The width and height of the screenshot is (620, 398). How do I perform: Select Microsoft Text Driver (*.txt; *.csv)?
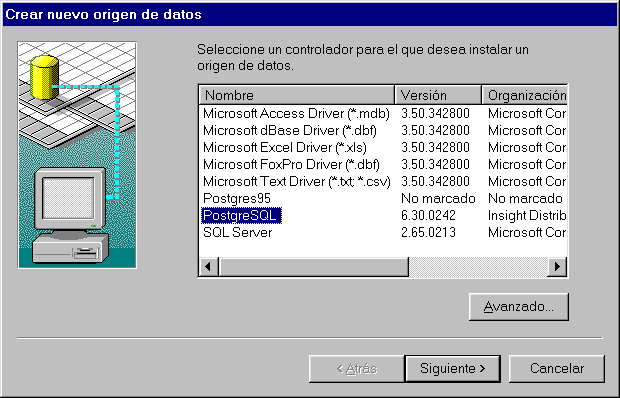pos(297,181)
